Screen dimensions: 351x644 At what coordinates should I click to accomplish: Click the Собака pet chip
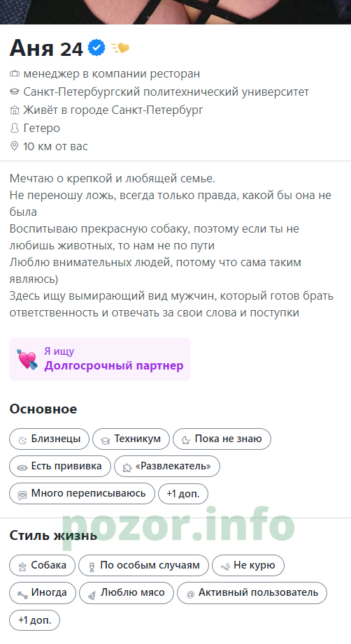coord(43,566)
